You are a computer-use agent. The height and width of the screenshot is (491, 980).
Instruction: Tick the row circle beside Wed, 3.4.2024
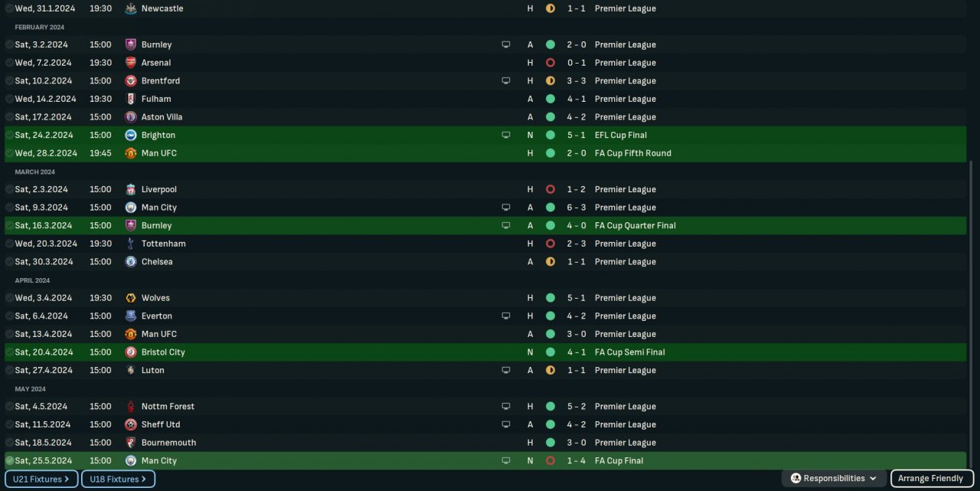pyautogui.click(x=9, y=298)
